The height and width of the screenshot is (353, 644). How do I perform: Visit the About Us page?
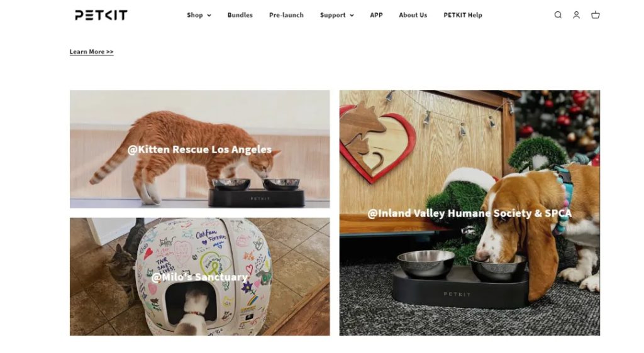click(x=413, y=15)
